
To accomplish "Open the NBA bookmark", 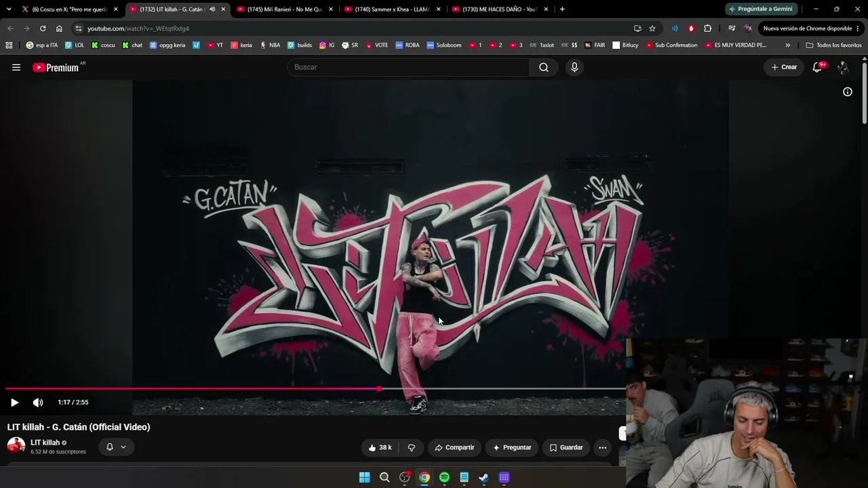I will 270,45.
